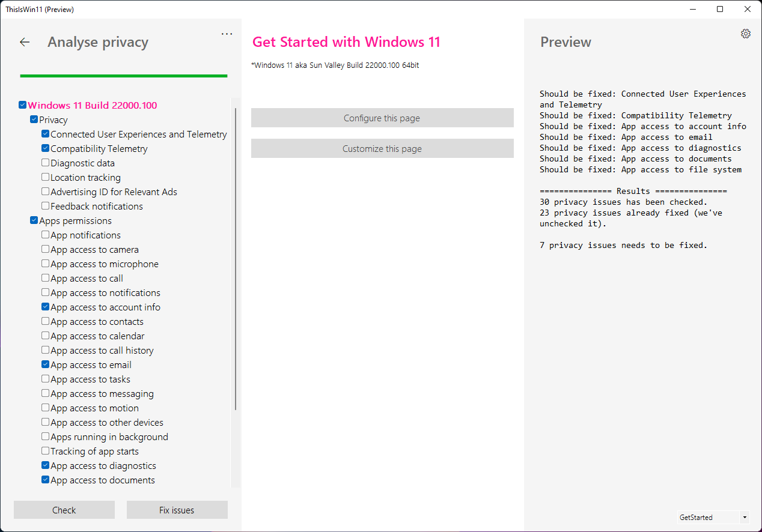Check App access to motion
762x532 pixels.
pyautogui.click(x=46, y=408)
